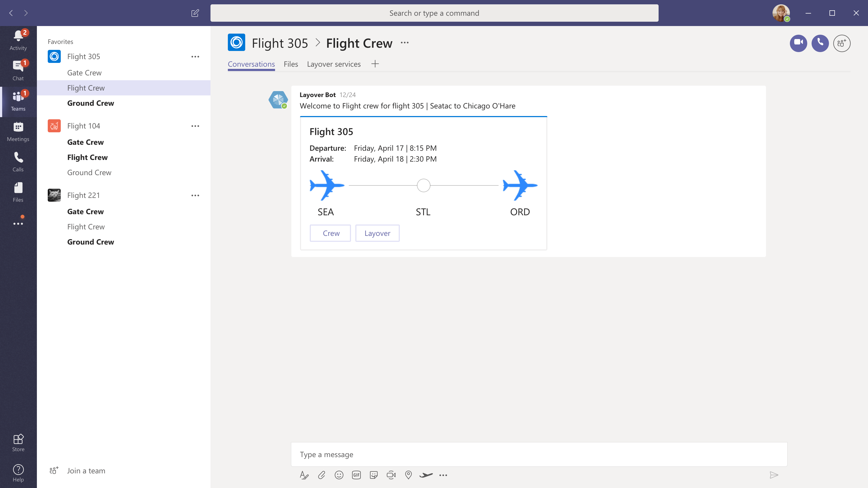Open Layover services tab
The height and width of the screenshot is (488, 868).
point(334,64)
